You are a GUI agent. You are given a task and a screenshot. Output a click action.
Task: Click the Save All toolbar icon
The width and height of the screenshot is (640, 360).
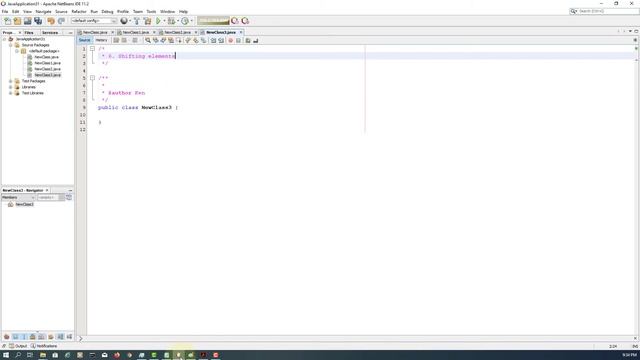pos(38,21)
